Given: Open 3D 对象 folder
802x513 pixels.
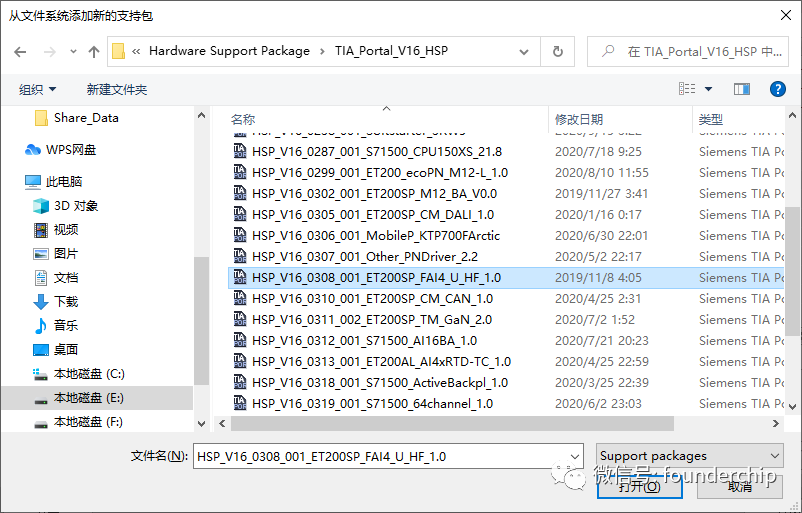Looking at the screenshot, I should point(65,206).
